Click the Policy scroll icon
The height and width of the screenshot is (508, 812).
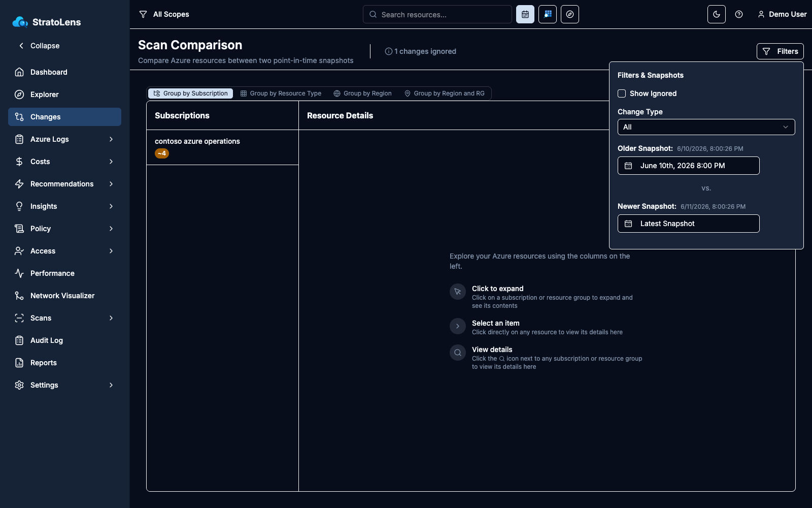pyautogui.click(x=19, y=229)
